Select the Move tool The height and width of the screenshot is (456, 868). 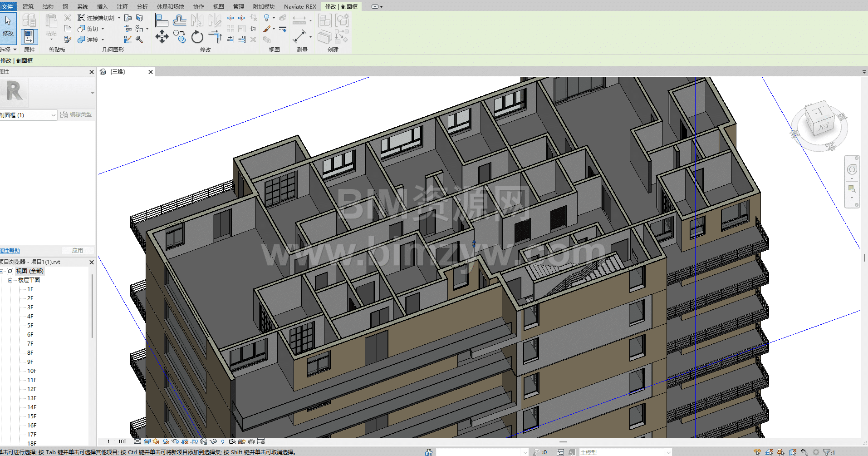[162, 37]
